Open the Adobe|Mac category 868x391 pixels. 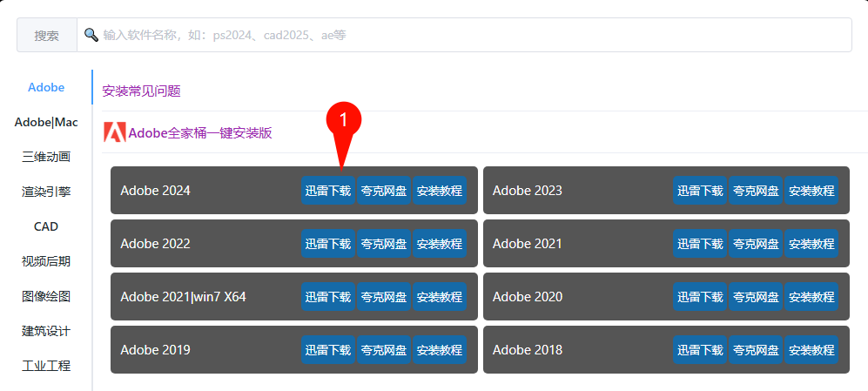[x=46, y=122]
